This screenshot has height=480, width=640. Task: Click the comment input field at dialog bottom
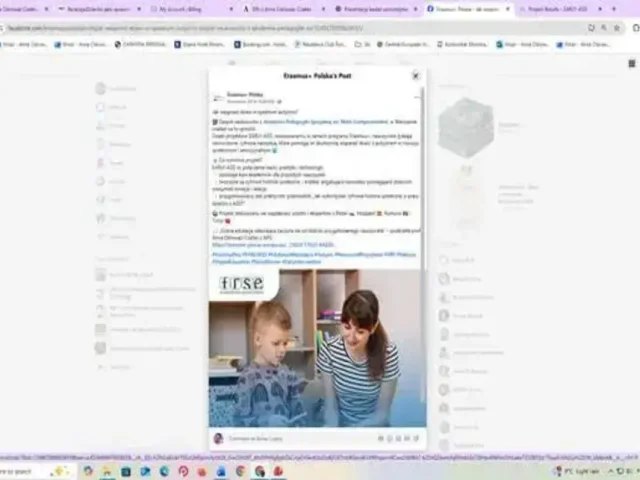click(300, 438)
